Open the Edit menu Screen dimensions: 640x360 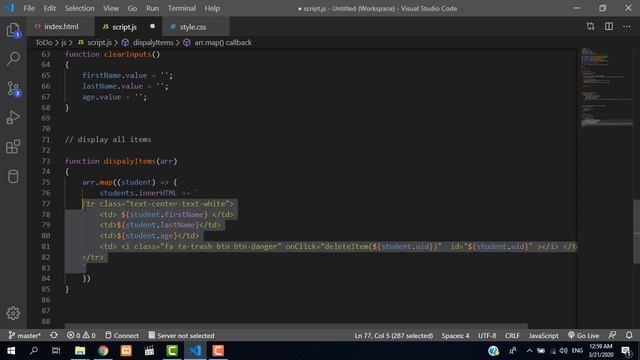pos(49,8)
